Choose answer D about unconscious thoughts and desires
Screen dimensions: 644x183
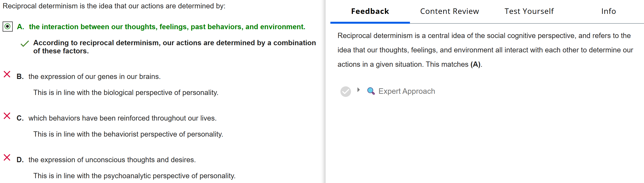(x=112, y=160)
